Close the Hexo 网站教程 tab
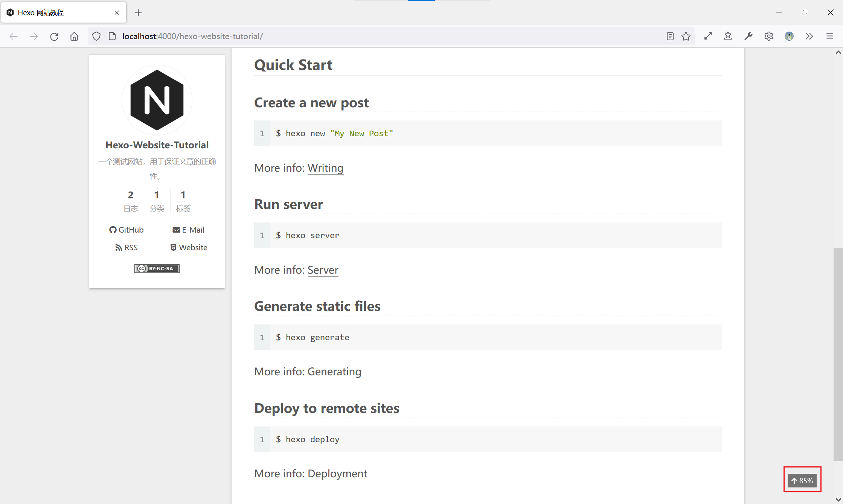Image resolution: width=843 pixels, height=504 pixels. click(117, 13)
